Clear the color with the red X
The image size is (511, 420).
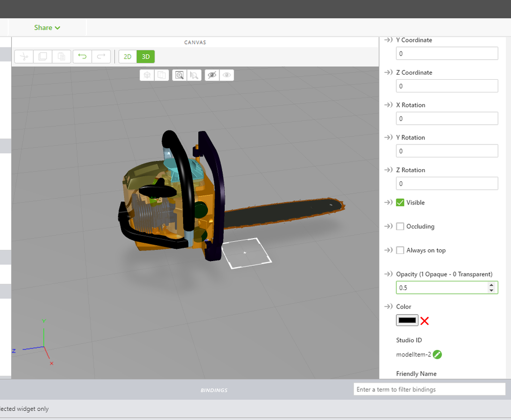425,321
